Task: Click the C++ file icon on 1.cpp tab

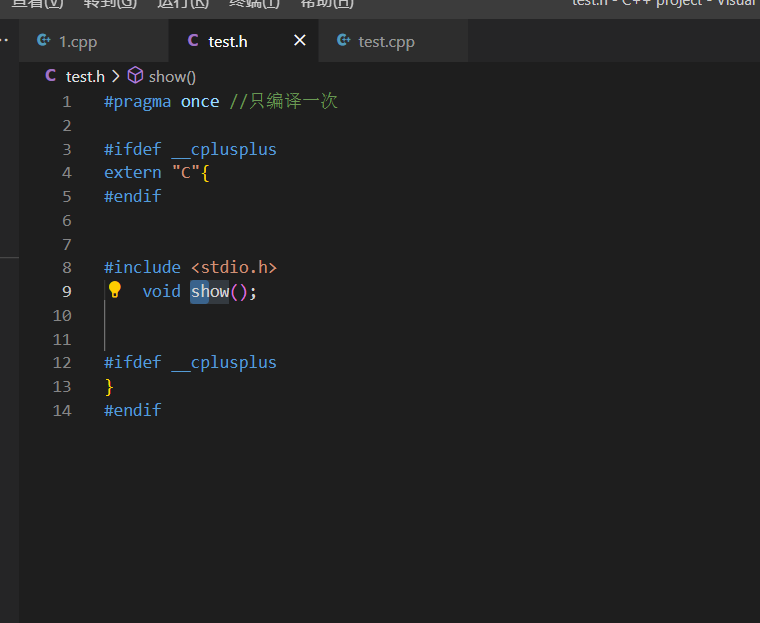Action: [43, 41]
